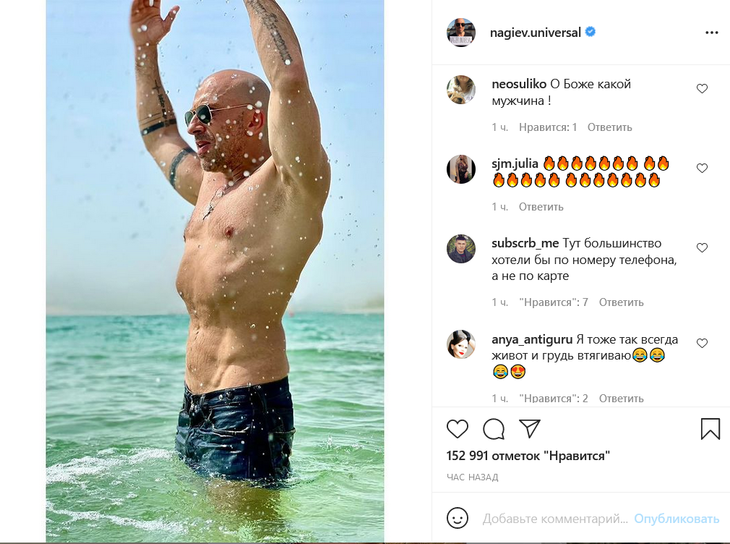Viewport: 730px width, 544px height.
Task: Open nagiev.universal profile avatar
Action: (x=461, y=33)
